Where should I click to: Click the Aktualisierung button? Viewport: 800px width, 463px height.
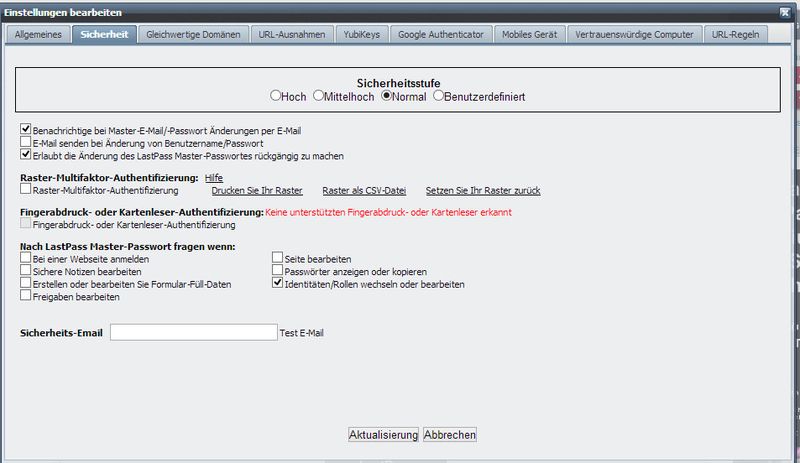[383, 435]
